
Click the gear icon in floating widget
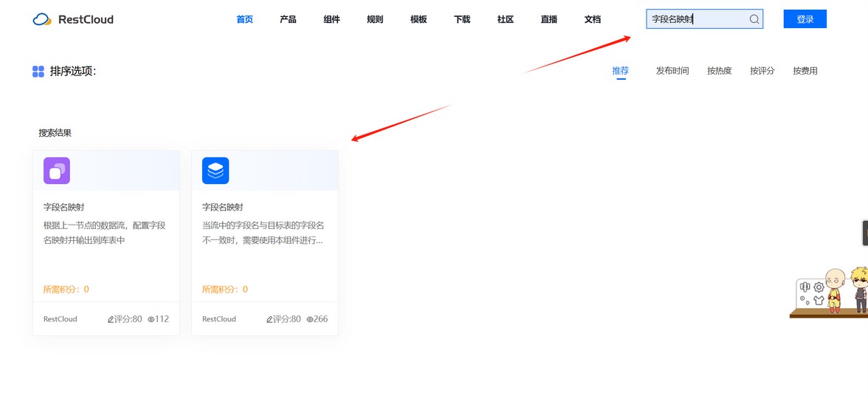coord(818,287)
